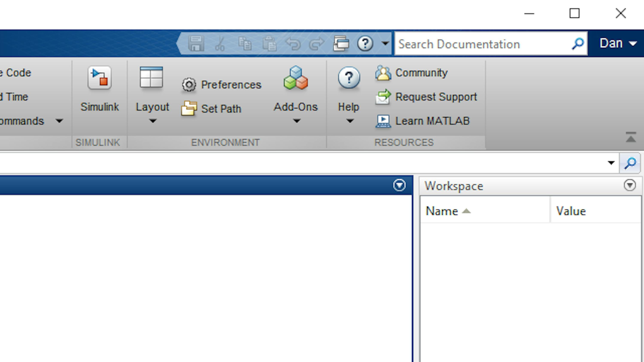Image resolution: width=644 pixels, height=362 pixels.
Task: Collapse the toolstrip with minimize arrow
Action: [x=631, y=137]
